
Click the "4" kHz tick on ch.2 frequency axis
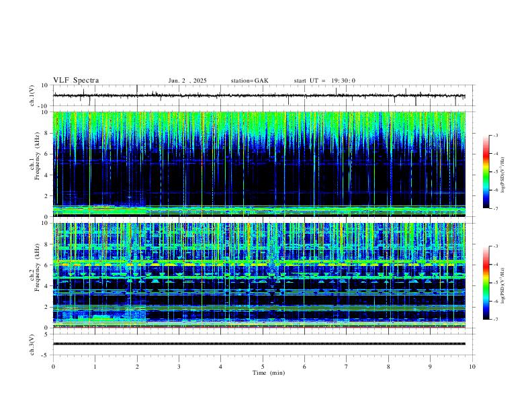coord(46,286)
